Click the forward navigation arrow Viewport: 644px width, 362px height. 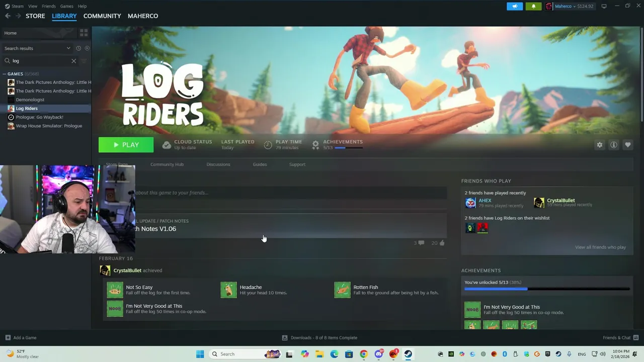19,16
